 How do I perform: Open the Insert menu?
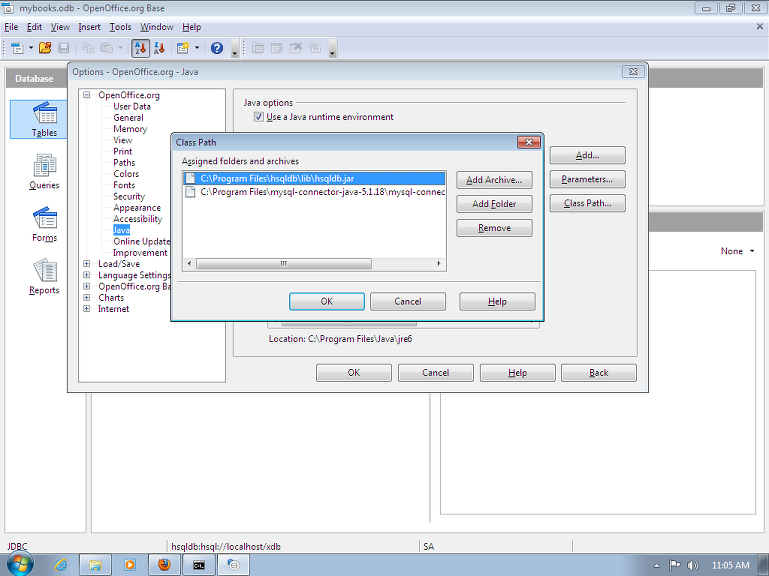[89, 27]
